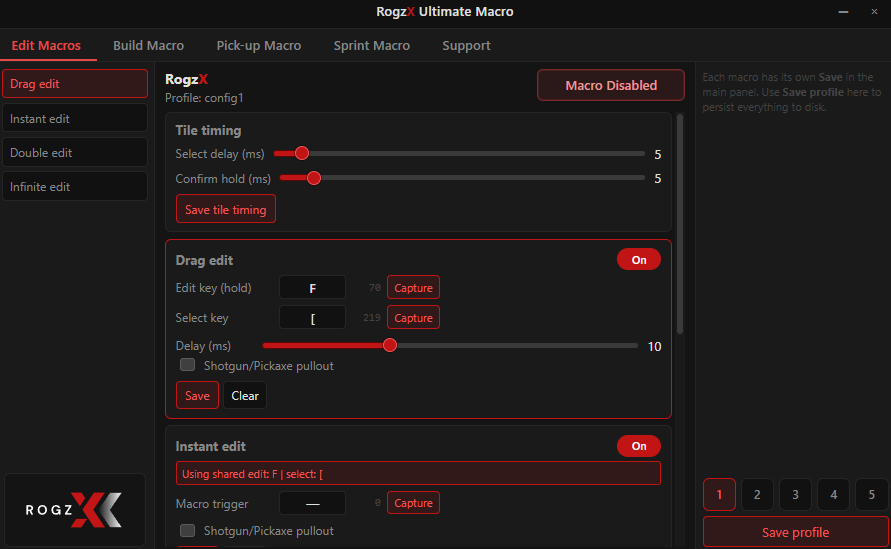Select Drag edit in the sidebar
Screen dimensions: 891x549
click(x=75, y=84)
